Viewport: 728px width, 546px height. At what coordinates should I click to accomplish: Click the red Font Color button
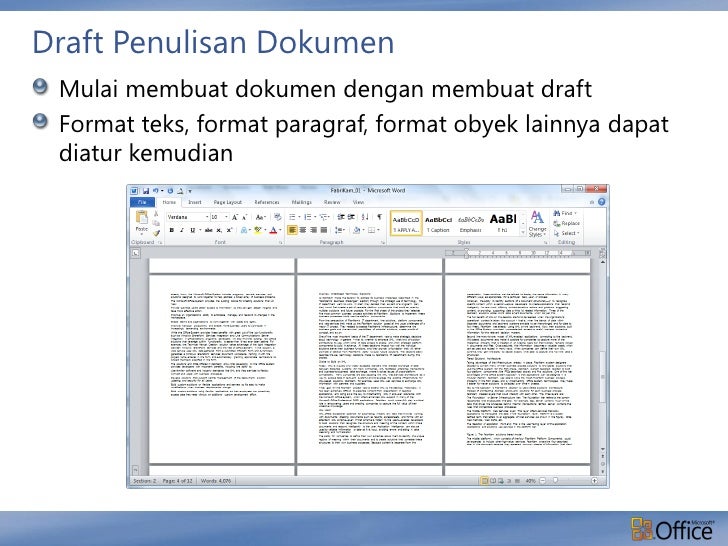tap(273, 230)
